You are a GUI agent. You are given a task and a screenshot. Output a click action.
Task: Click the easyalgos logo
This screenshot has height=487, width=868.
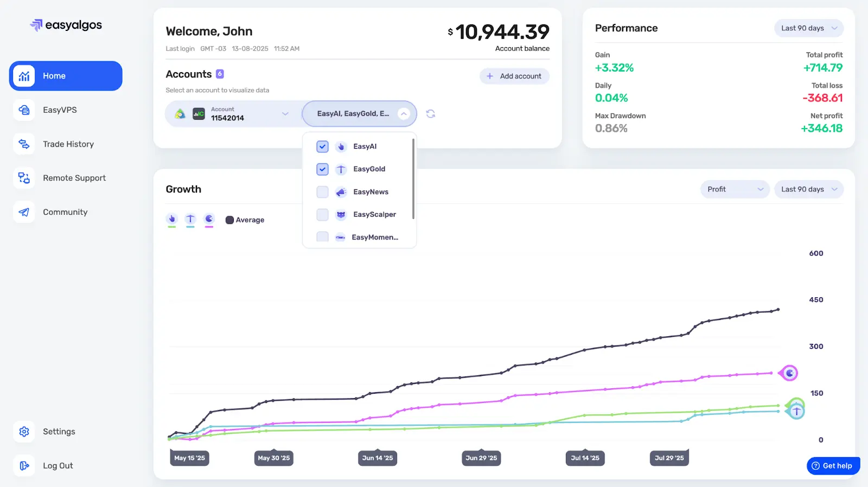[66, 25]
